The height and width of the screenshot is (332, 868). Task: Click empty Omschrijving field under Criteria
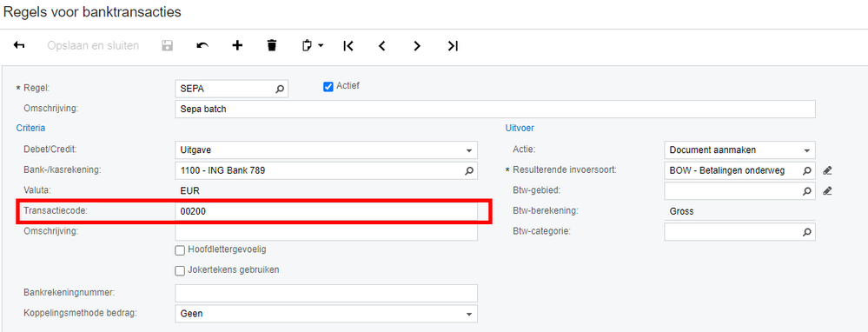click(326, 231)
